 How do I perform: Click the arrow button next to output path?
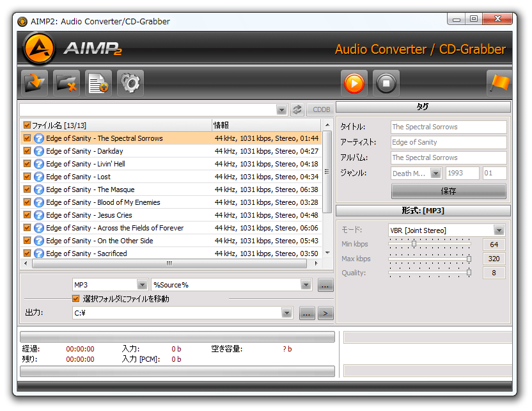click(x=325, y=313)
